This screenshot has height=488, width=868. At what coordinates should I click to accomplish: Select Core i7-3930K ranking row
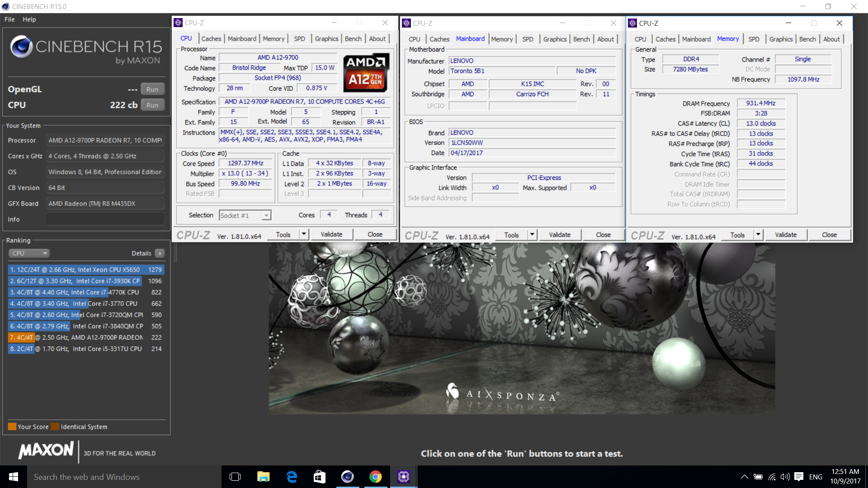tap(86, 281)
